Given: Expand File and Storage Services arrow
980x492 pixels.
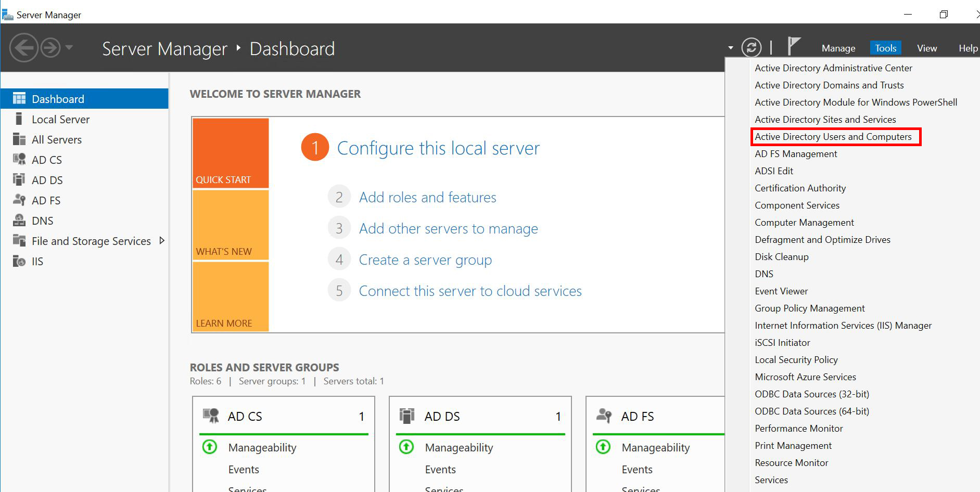Looking at the screenshot, I should pyautogui.click(x=162, y=241).
